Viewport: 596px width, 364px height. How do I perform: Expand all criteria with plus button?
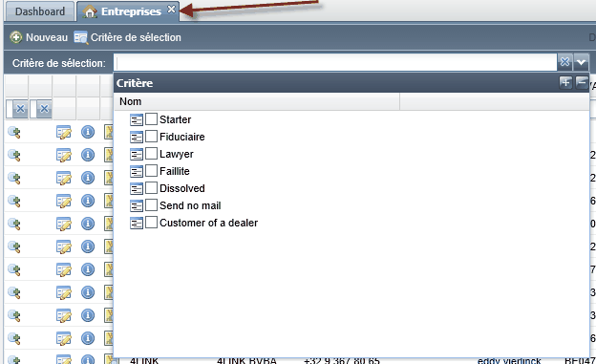565,82
